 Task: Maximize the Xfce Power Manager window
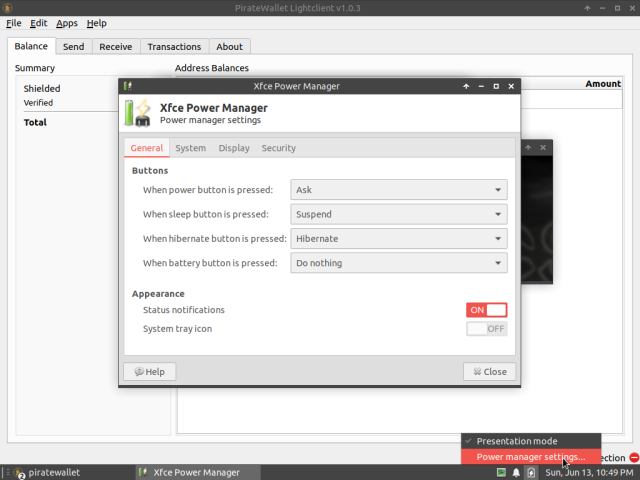click(496, 86)
